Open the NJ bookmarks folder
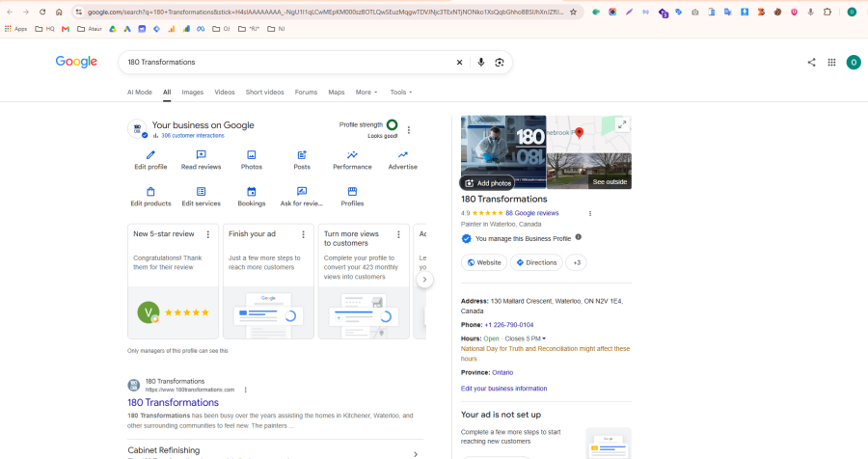The image size is (868, 459). pos(276,29)
